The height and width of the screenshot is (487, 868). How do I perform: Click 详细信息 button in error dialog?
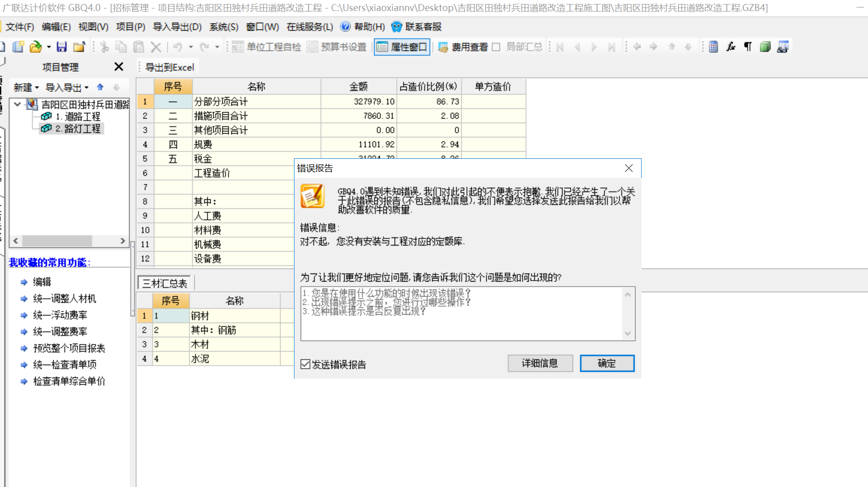(x=540, y=363)
